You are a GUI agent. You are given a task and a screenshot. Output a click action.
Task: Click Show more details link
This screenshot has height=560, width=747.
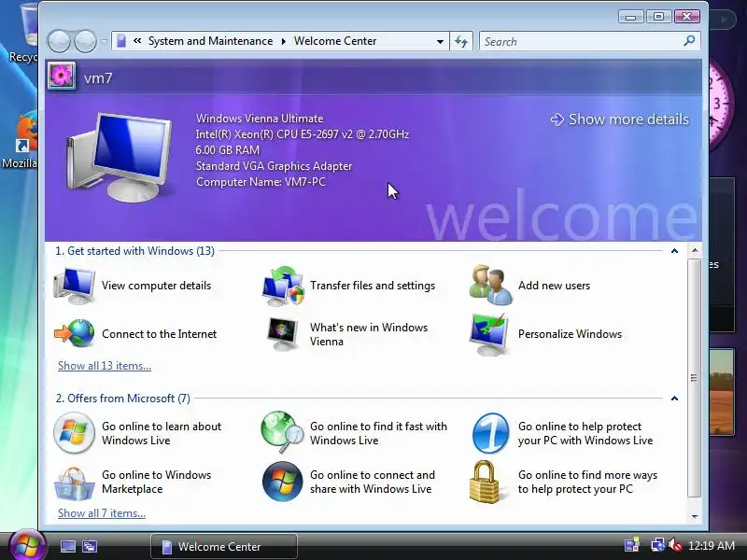click(619, 119)
